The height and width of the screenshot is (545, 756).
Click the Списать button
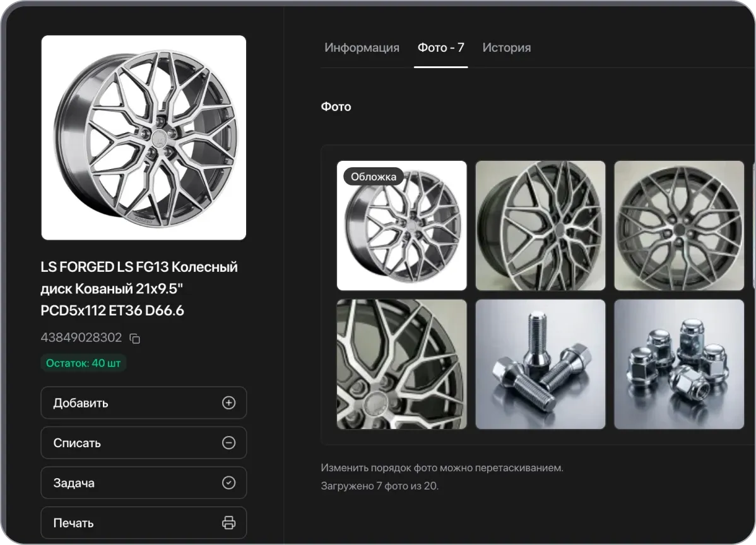coord(144,443)
